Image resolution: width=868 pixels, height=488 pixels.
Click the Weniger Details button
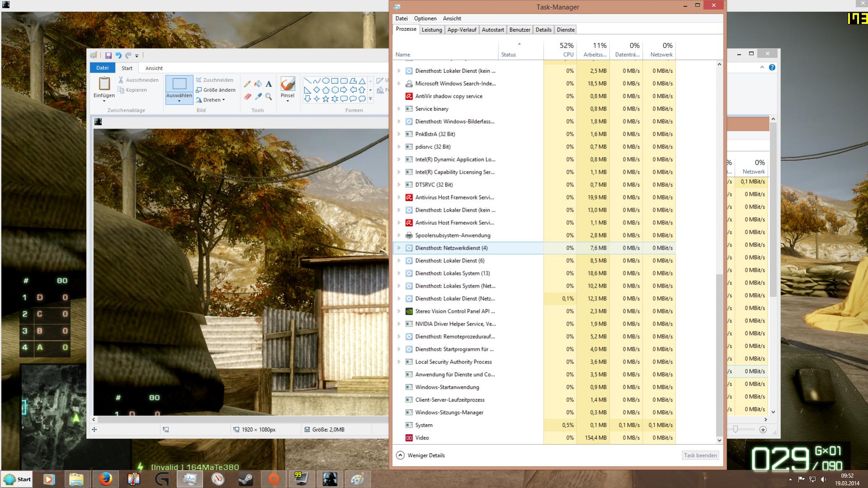coord(421,455)
